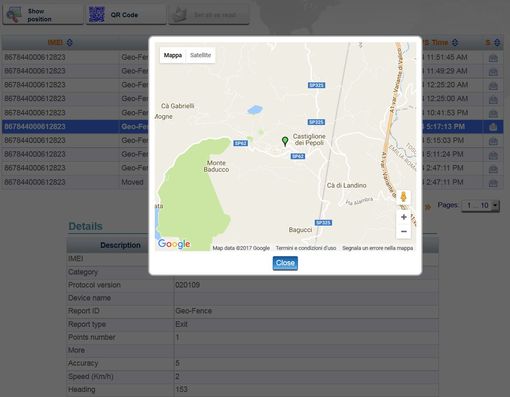Select the Mappa map type
Screen dimensions: 510x397
[x=173, y=55]
